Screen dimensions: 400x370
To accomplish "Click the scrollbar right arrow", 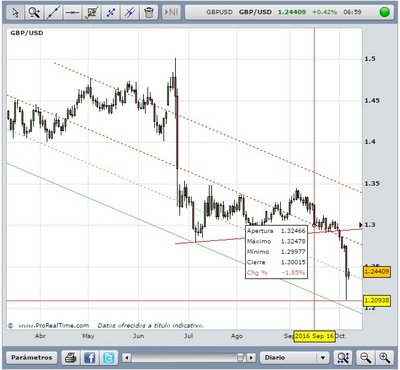I will 251,358.
